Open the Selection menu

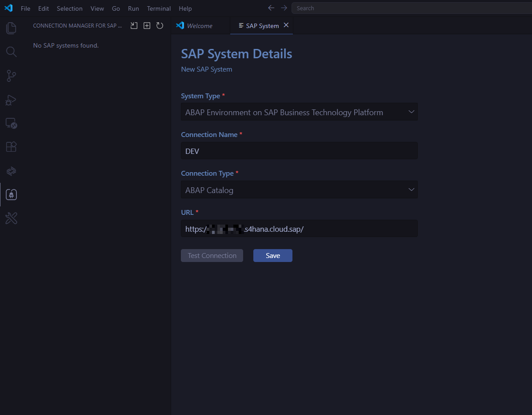pos(69,8)
